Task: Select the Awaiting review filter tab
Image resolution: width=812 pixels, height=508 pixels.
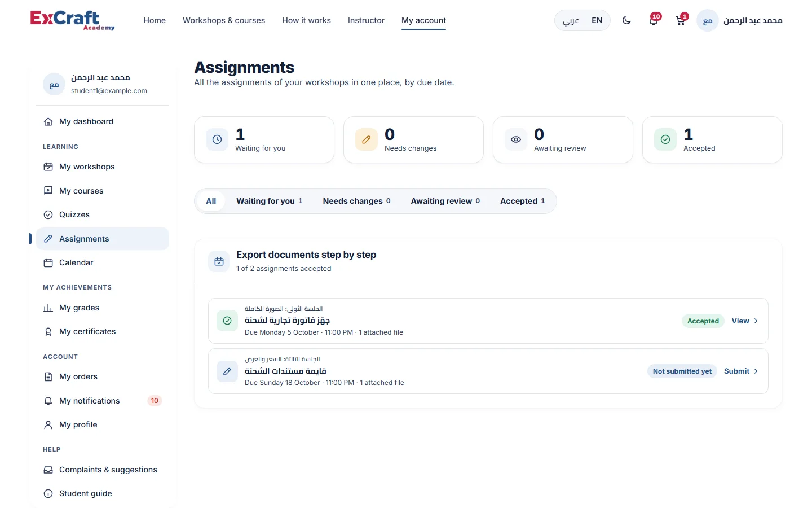Action: (445, 201)
